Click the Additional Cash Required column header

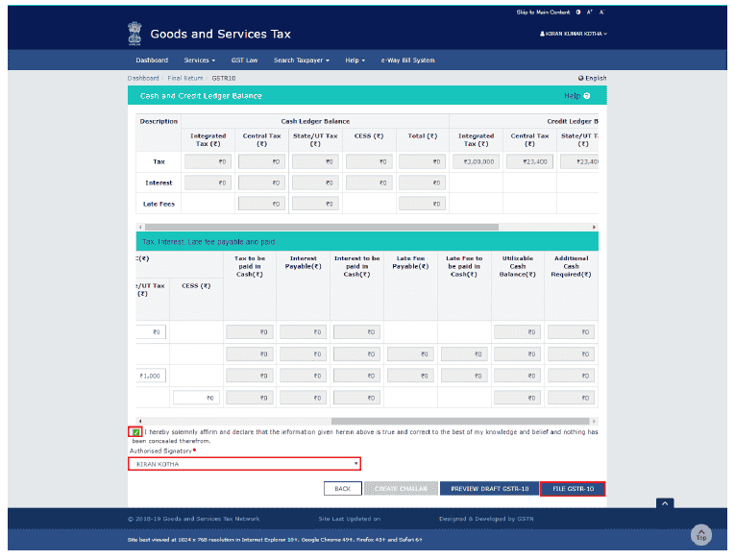571,266
